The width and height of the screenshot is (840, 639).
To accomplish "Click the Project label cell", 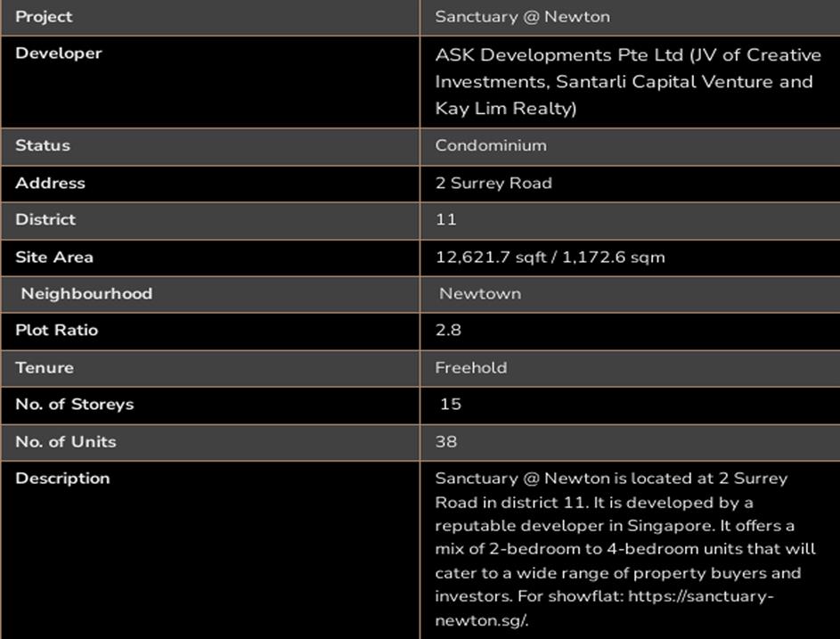I will coord(44,17).
